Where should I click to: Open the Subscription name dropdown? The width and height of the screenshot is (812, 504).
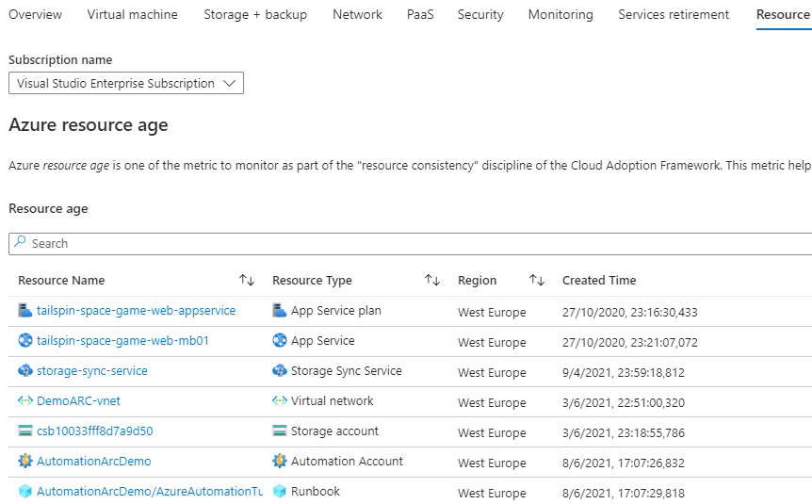coord(126,83)
